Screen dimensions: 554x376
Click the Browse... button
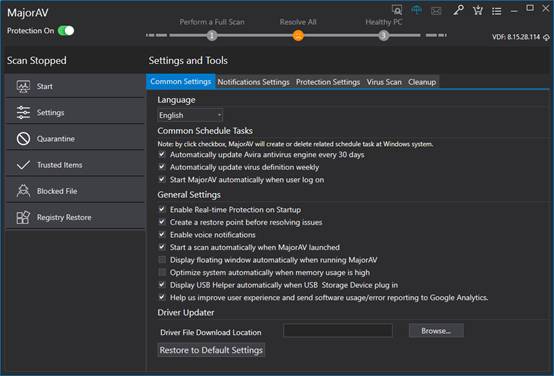436,331
